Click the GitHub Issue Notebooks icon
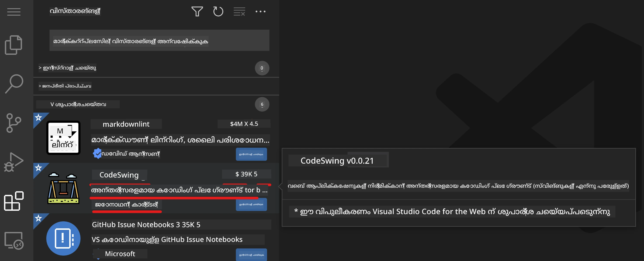Image resolution: width=644 pixels, height=261 pixels. tap(63, 238)
